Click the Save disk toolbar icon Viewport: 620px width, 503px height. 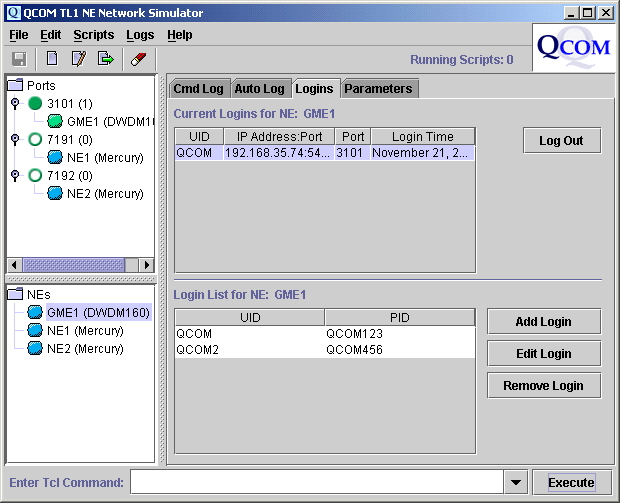[19, 59]
